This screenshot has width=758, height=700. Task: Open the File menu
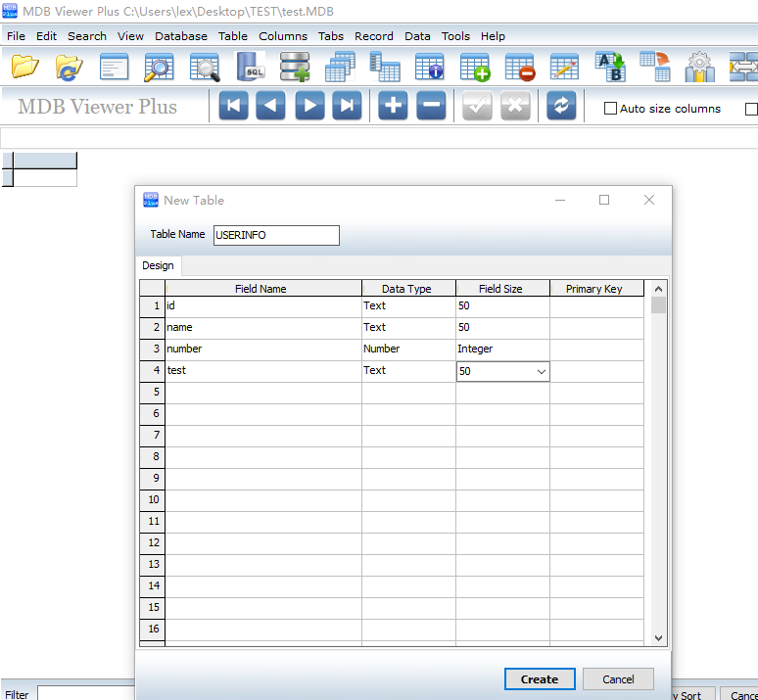point(16,36)
